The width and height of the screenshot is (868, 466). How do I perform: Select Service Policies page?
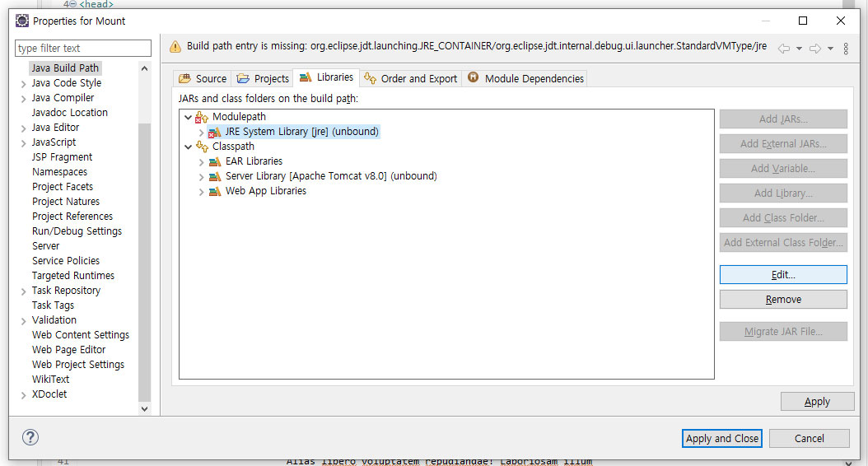[x=66, y=261]
